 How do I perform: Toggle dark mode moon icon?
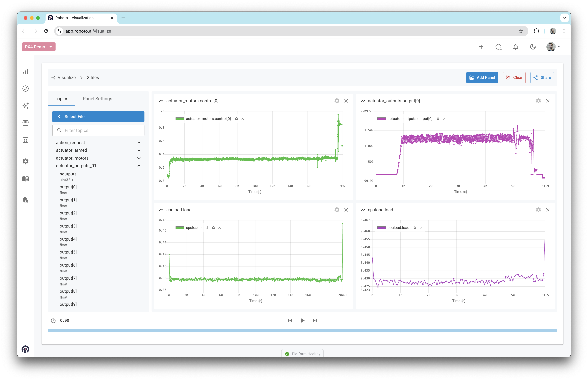(533, 47)
